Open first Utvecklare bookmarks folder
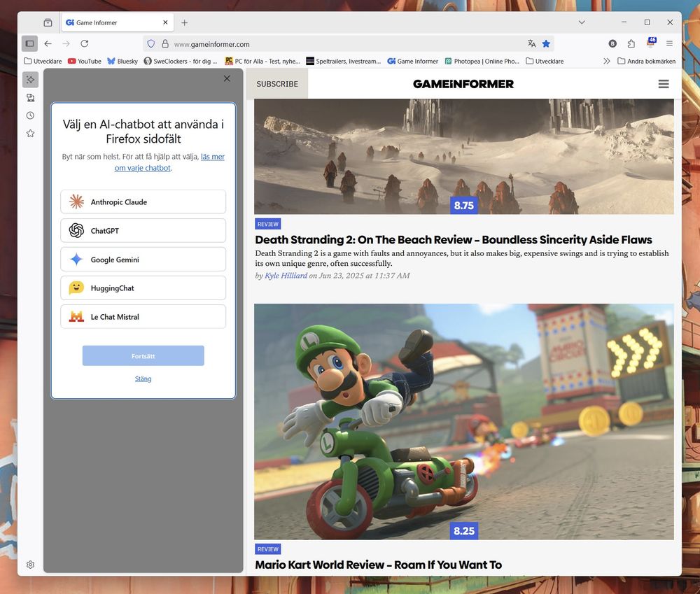Screen dimensions: 700x594 pos(43,61)
